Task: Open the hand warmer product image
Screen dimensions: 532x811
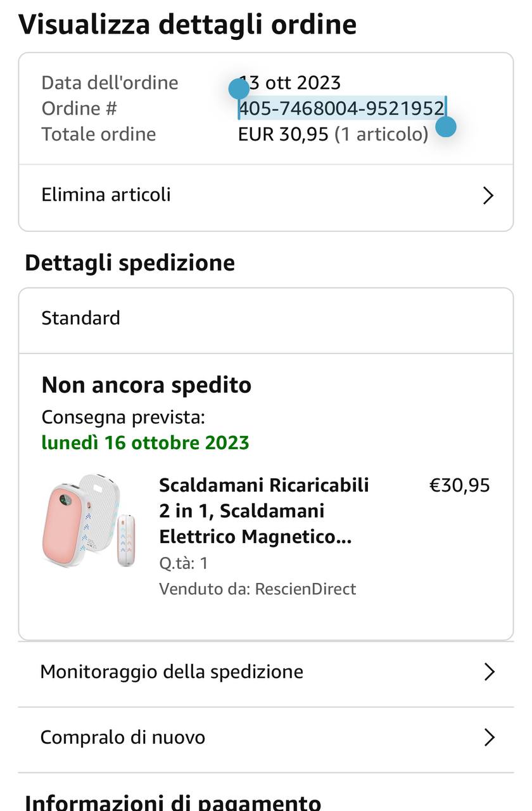Action: point(89,520)
